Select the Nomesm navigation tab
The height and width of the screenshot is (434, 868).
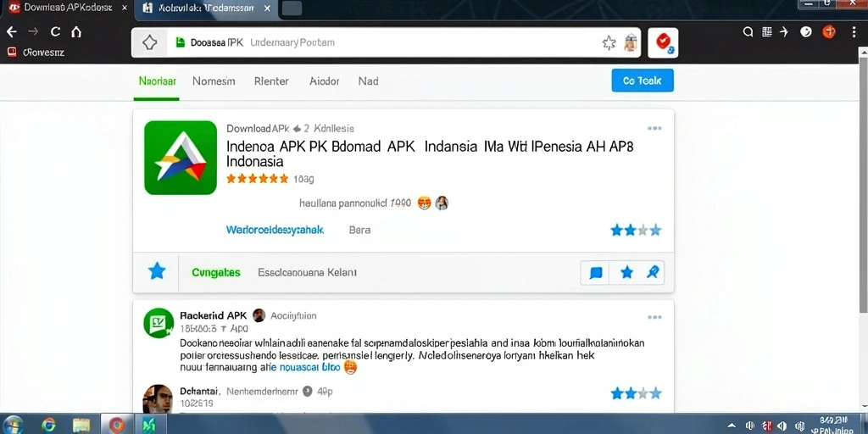pos(214,81)
